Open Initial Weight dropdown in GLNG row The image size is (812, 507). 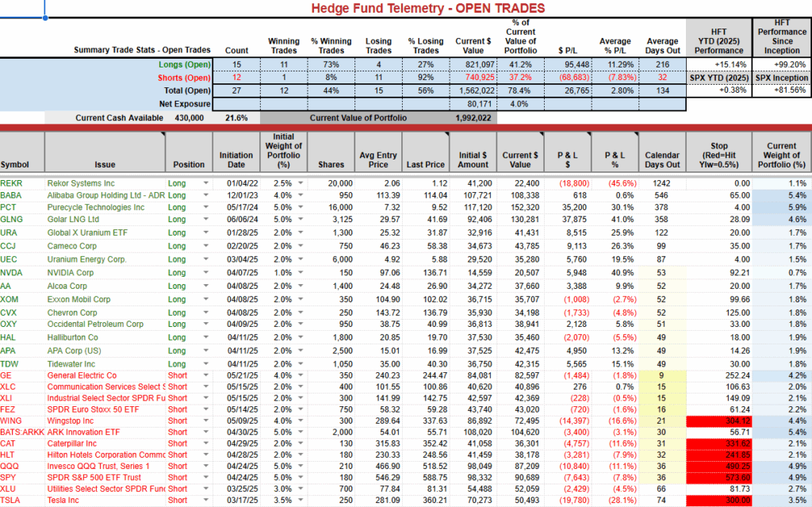(x=301, y=219)
